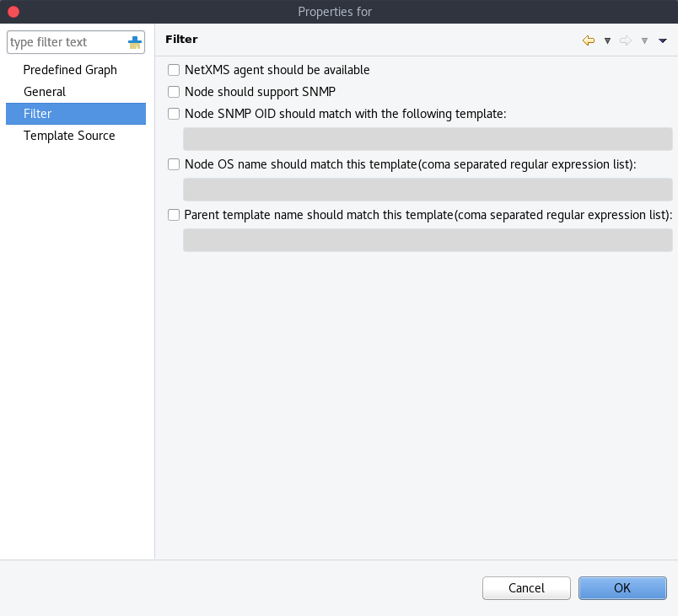Enable NetXMS agent should be available

(x=174, y=70)
